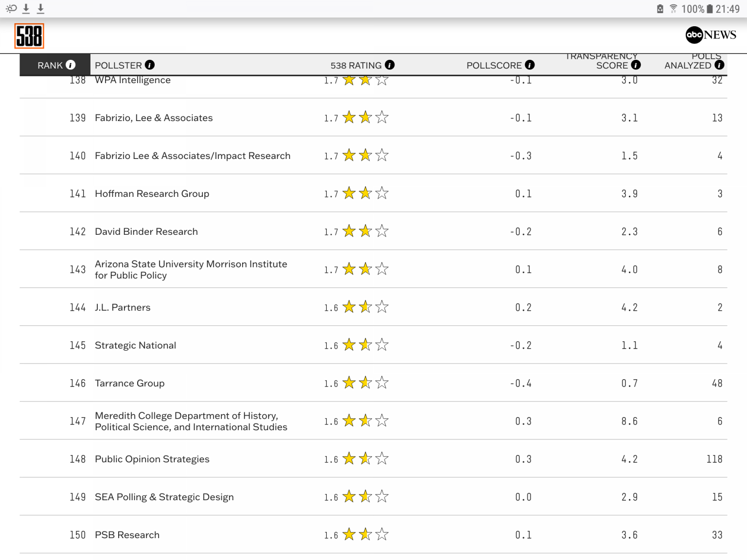Screen dimensions: 747x560
Task: Select pollster Tarrance Group
Action: point(129,383)
